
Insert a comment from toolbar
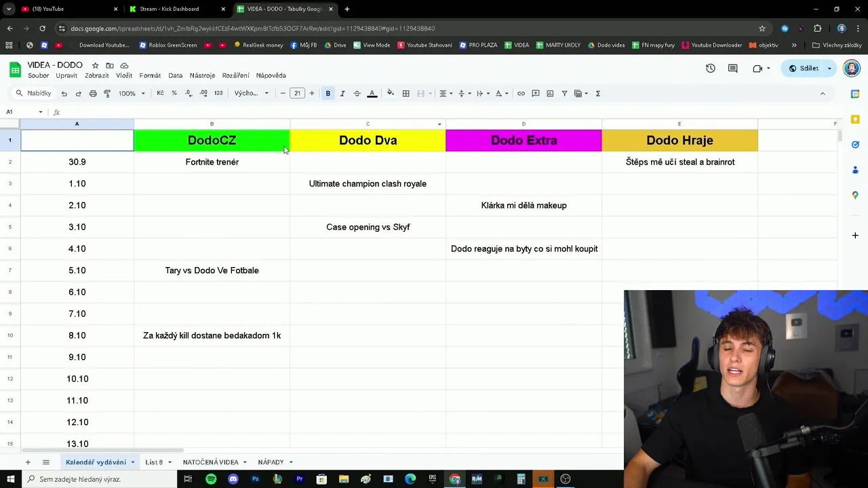(x=536, y=94)
